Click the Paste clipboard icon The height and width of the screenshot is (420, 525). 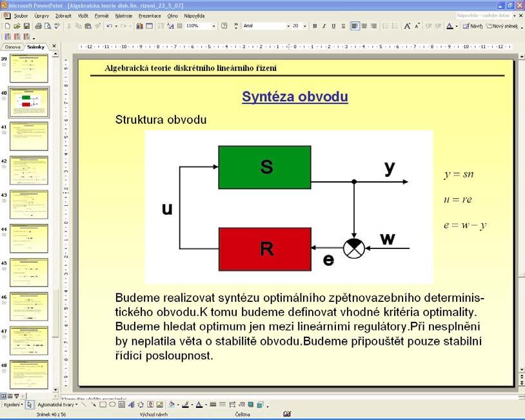pos(88,26)
